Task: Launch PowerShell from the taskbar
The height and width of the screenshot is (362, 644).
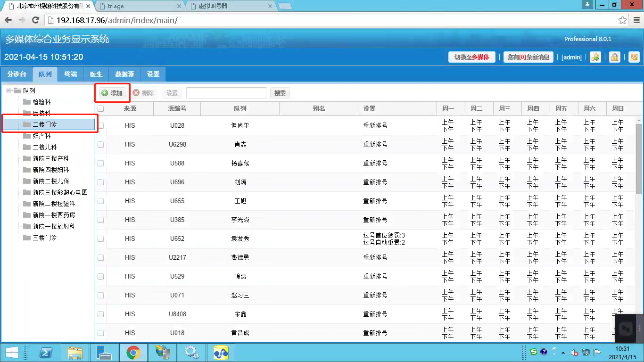Action: click(47, 353)
